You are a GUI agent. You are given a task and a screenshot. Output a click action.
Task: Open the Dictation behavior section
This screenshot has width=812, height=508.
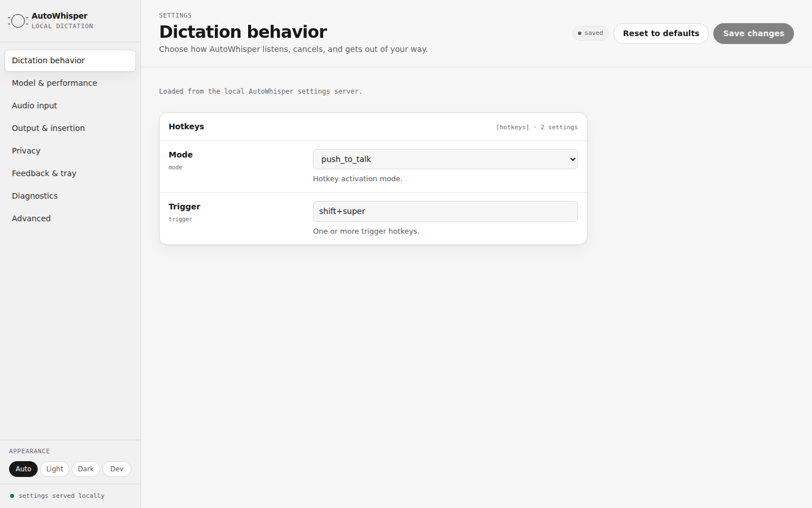(70, 60)
